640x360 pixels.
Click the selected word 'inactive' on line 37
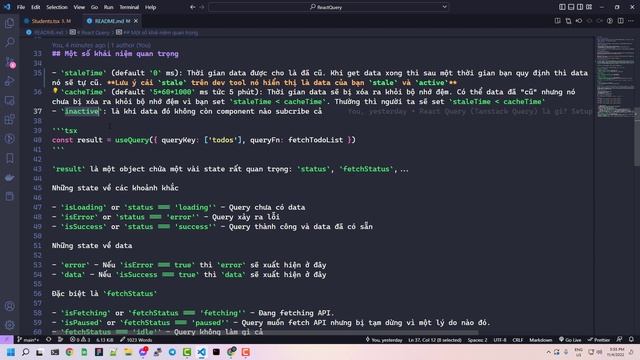click(82, 111)
